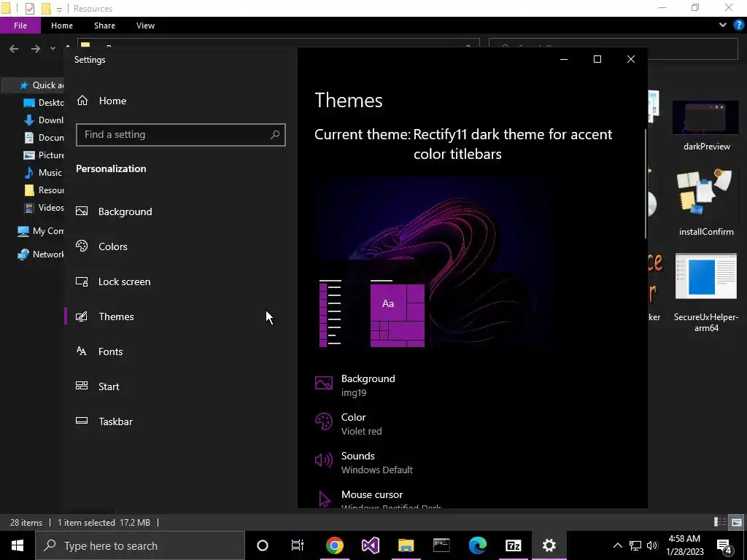Open Command Prompt from taskbar
Image resolution: width=747 pixels, height=560 pixels.
point(441,545)
